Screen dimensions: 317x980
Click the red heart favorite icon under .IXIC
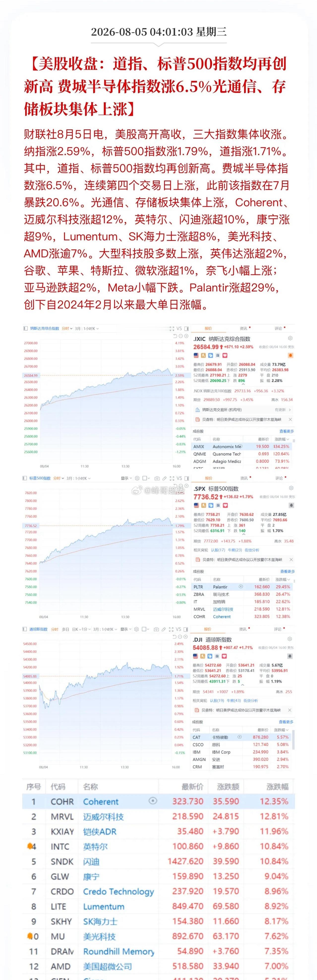coord(225,355)
